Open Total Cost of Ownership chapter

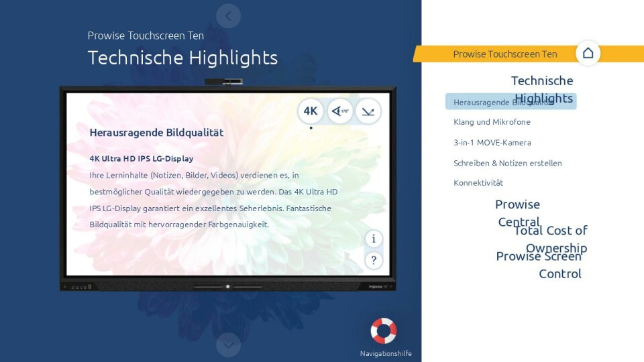coord(551,239)
